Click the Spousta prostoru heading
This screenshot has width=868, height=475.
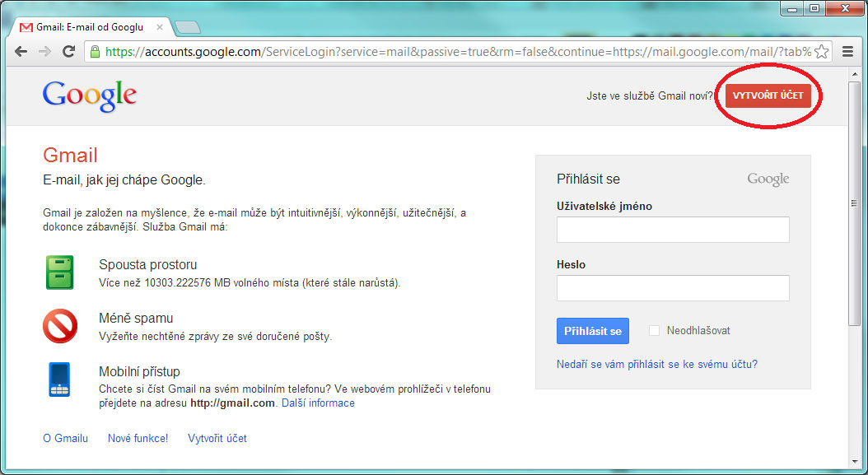pos(147,264)
